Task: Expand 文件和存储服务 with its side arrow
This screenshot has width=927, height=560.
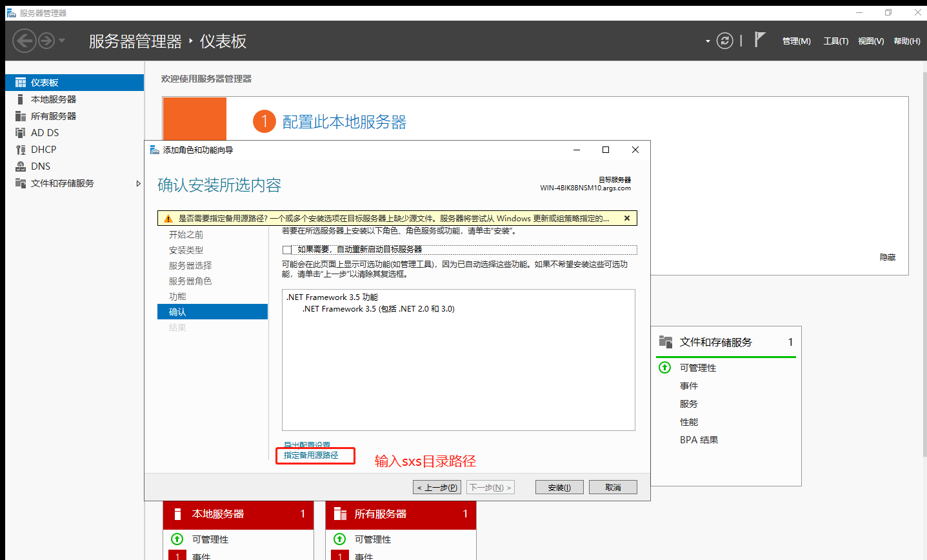Action: point(138,183)
